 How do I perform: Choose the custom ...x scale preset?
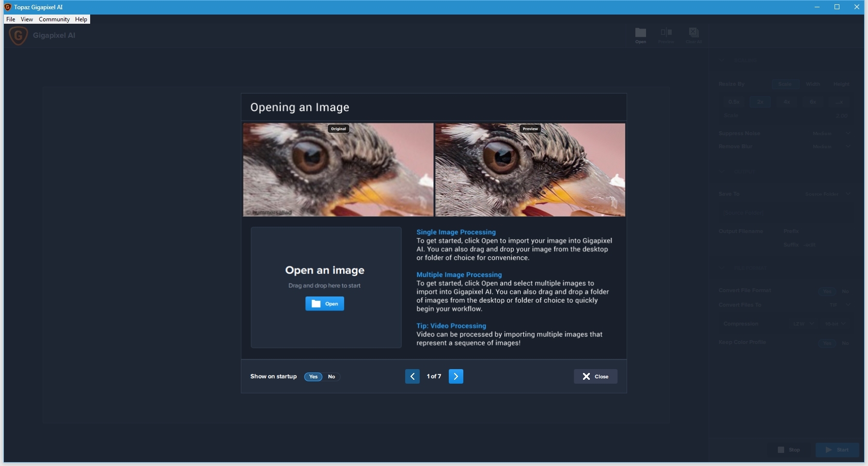tap(839, 102)
